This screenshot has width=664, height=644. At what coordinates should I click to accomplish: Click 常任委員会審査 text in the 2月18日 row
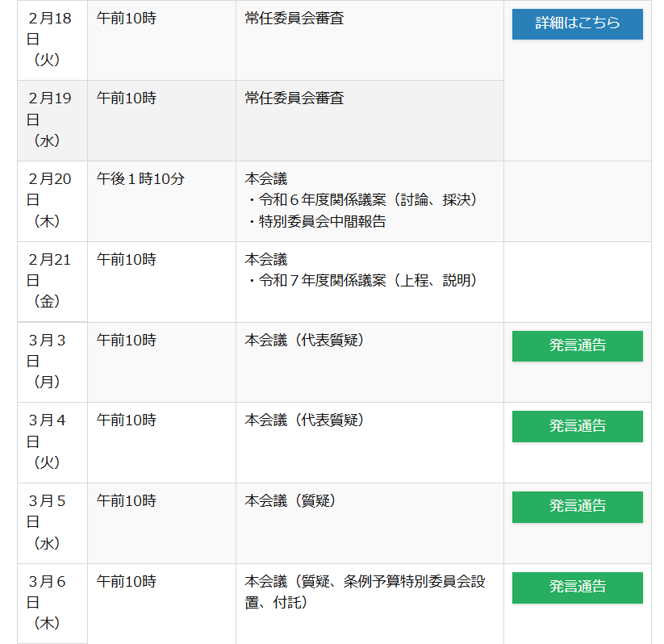294,18
